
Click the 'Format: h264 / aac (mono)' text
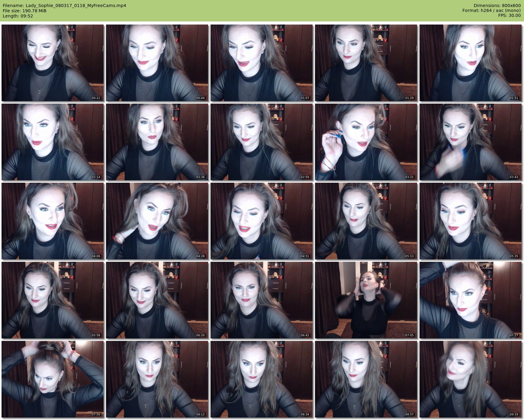click(492, 11)
